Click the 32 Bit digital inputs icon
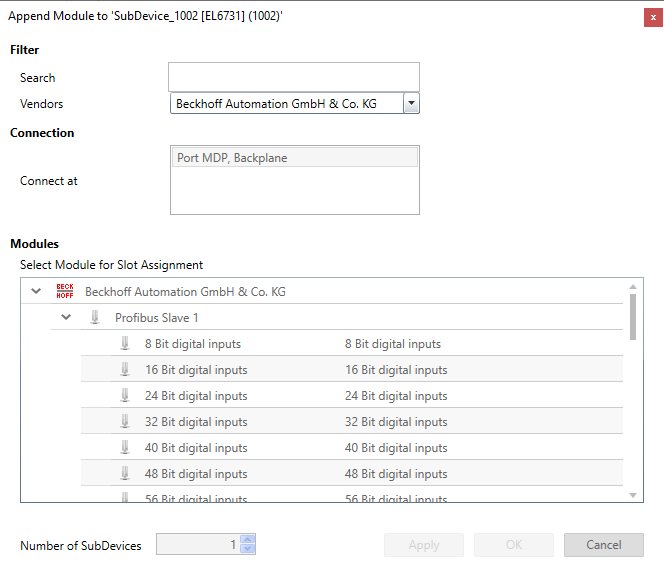Viewport: 664px width, 572px height. coord(125,422)
